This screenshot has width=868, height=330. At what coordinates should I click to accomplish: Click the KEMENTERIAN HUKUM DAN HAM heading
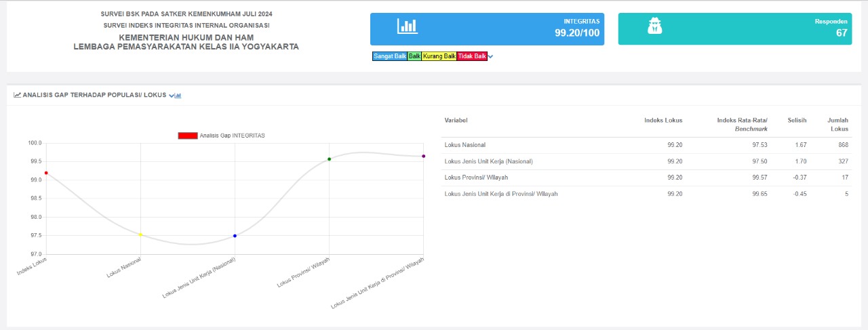[x=186, y=37]
